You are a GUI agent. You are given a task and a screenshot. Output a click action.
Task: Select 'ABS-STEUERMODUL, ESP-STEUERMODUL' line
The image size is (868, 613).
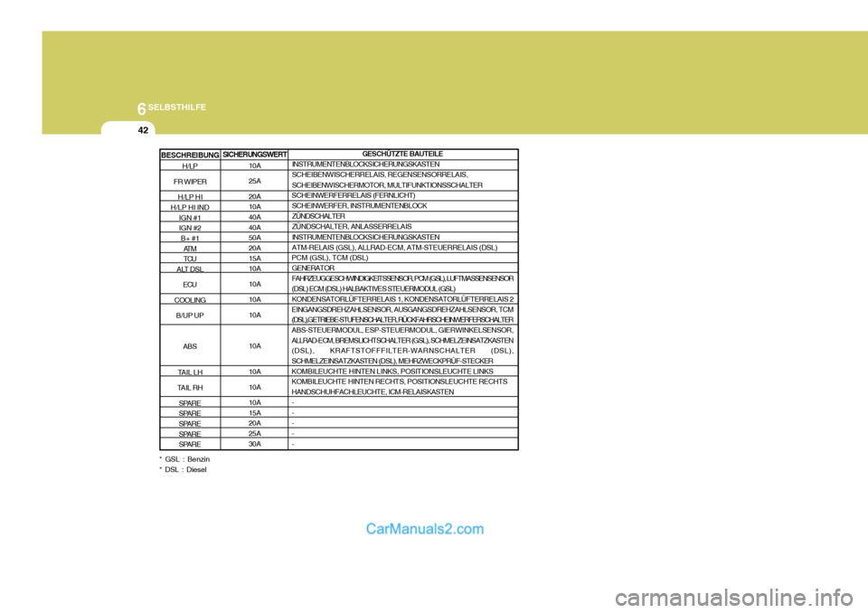[x=402, y=330]
